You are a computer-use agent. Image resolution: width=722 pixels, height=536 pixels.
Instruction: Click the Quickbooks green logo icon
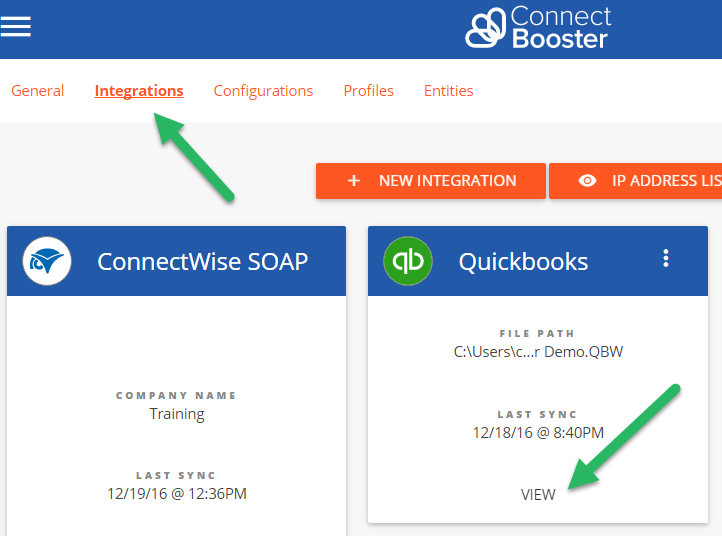click(x=408, y=261)
